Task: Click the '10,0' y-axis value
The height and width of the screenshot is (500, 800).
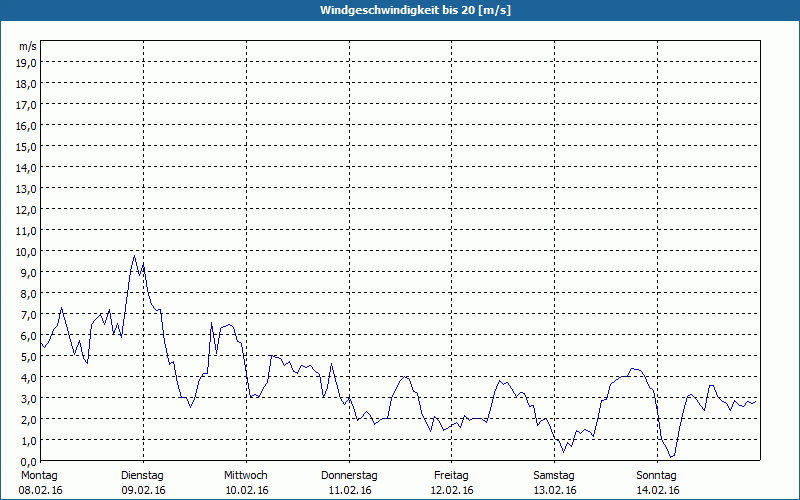Action: pos(27,251)
